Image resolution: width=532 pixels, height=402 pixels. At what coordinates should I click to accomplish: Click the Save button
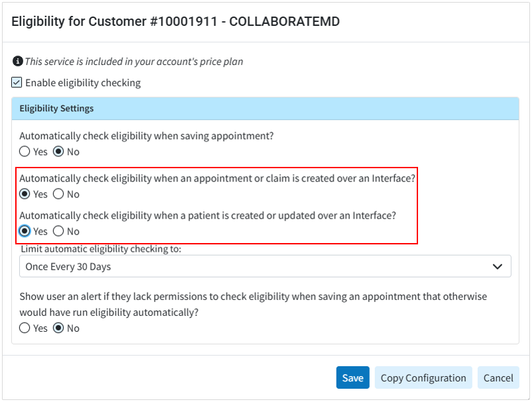pos(352,377)
